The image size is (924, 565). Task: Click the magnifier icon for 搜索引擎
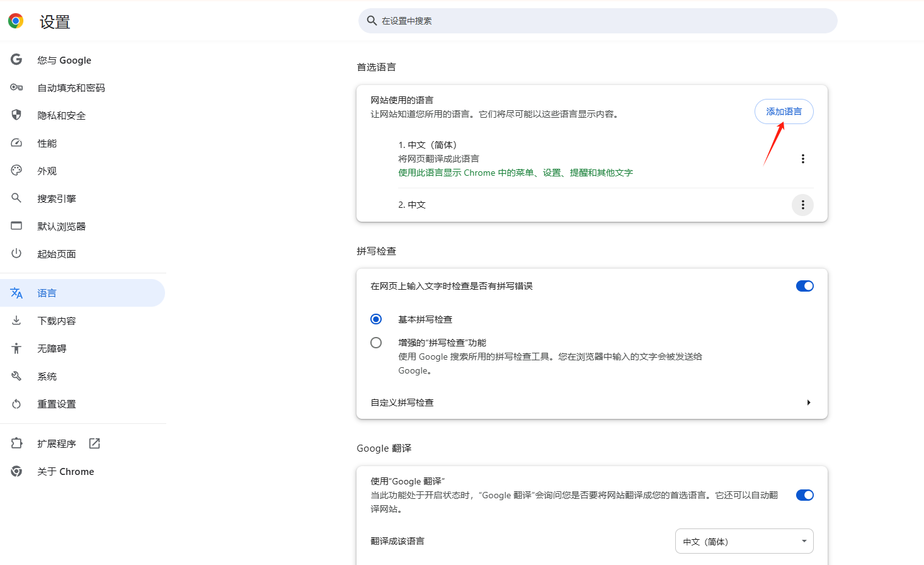(16, 198)
